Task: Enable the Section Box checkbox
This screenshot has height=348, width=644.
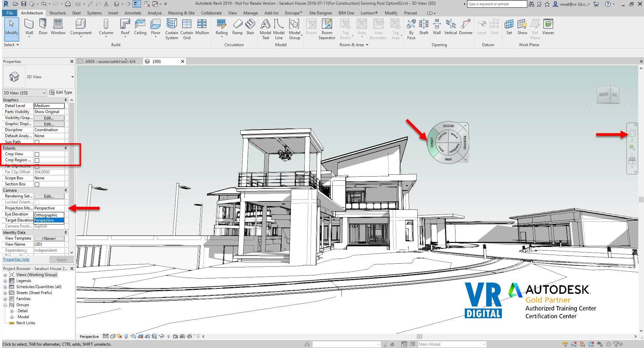Action: (37, 184)
